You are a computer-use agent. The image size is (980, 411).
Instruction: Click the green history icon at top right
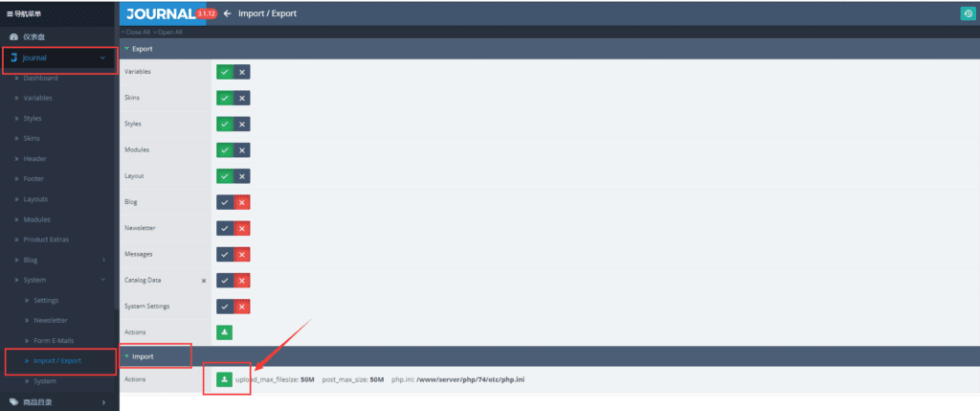coord(967,13)
